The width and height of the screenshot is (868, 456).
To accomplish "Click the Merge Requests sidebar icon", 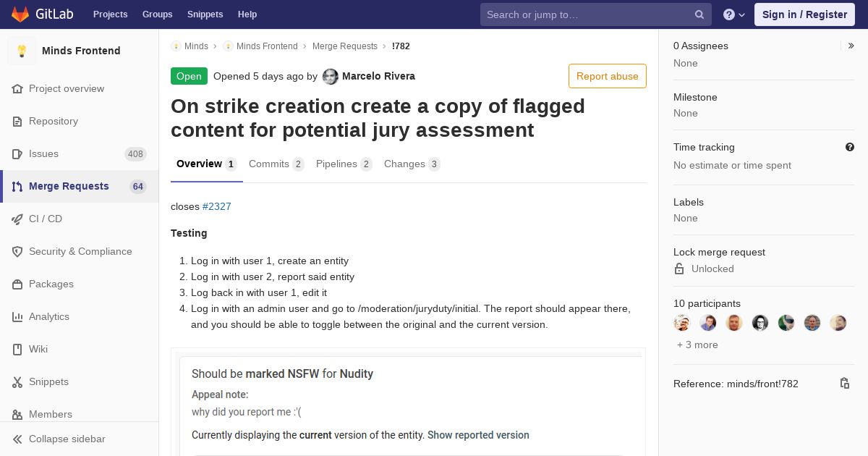I will click(x=17, y=187).
